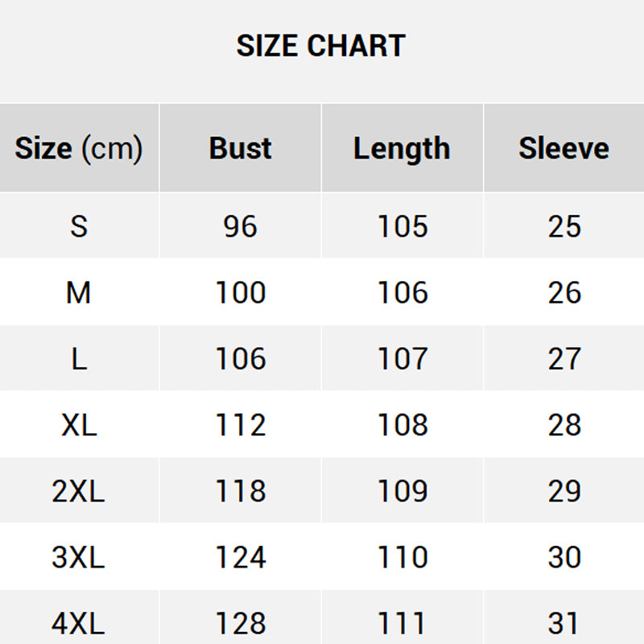644x644 pixels.
Task: Select sleeve value 27 in L row
Action: (x=563, y=359)
